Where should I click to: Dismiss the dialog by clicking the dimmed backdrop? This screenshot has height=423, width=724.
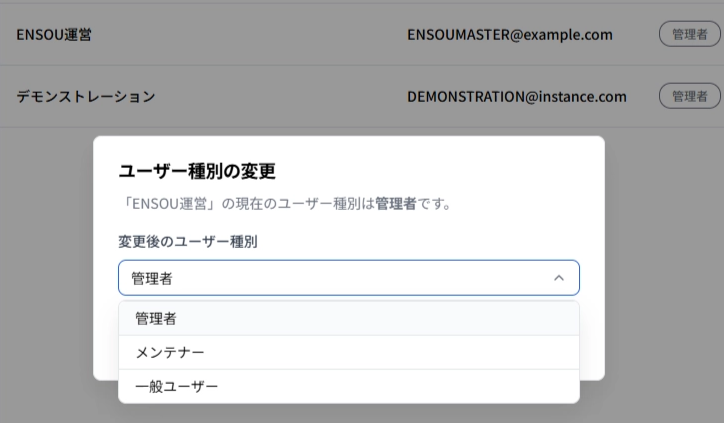click(x=46, y=277)
